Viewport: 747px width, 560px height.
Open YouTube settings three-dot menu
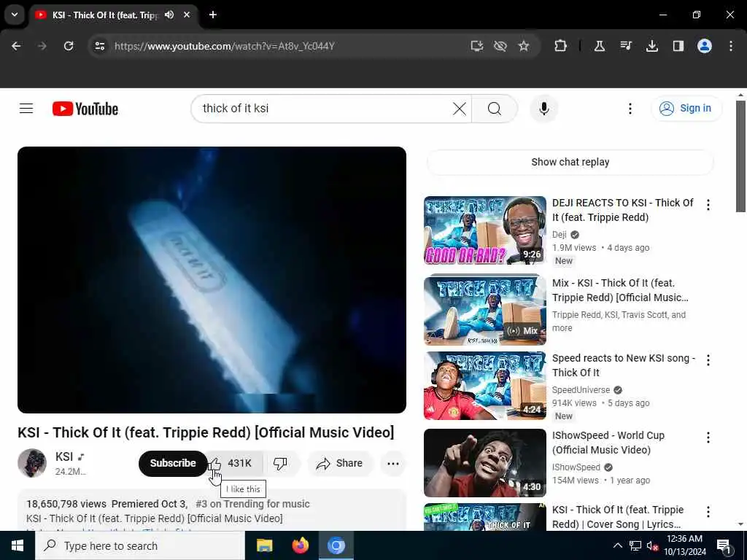(x=630, y=109)
